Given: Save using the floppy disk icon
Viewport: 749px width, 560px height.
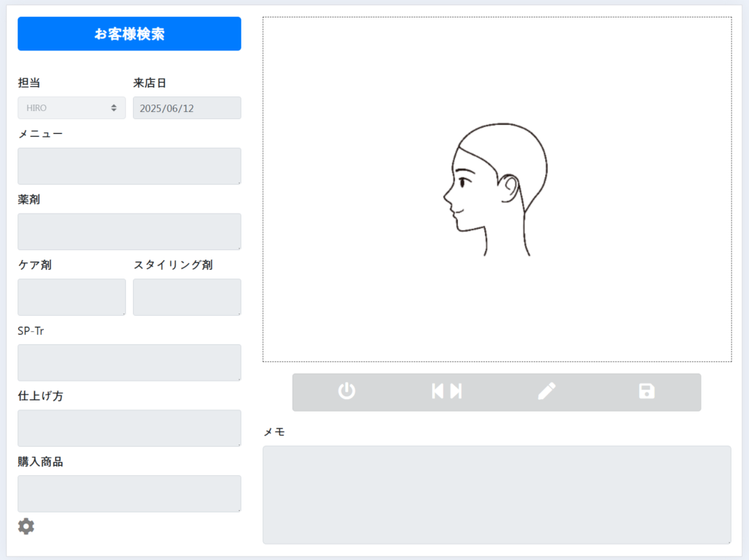Looking at the screenshot, I should pos(647,391).
